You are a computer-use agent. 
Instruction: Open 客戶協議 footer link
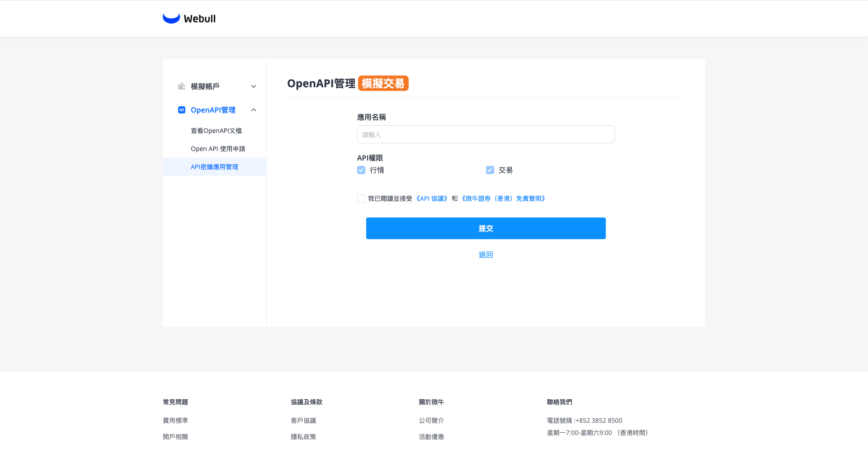click(303, 421)
